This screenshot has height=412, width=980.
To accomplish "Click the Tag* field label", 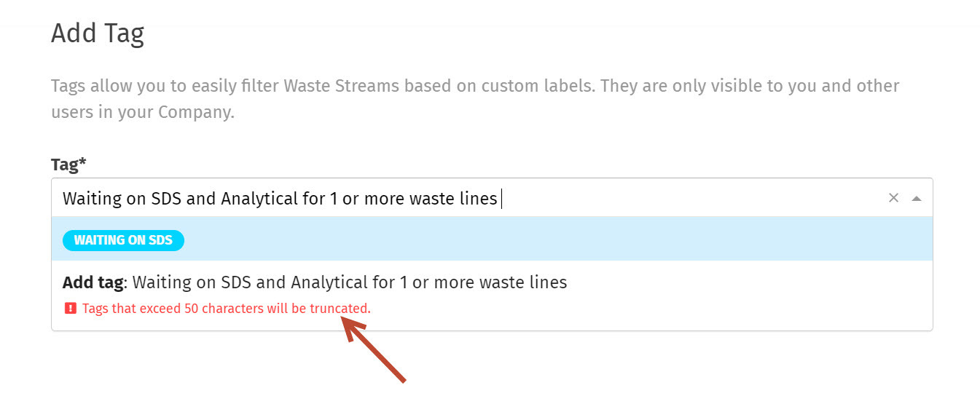I will click(68, 165).
